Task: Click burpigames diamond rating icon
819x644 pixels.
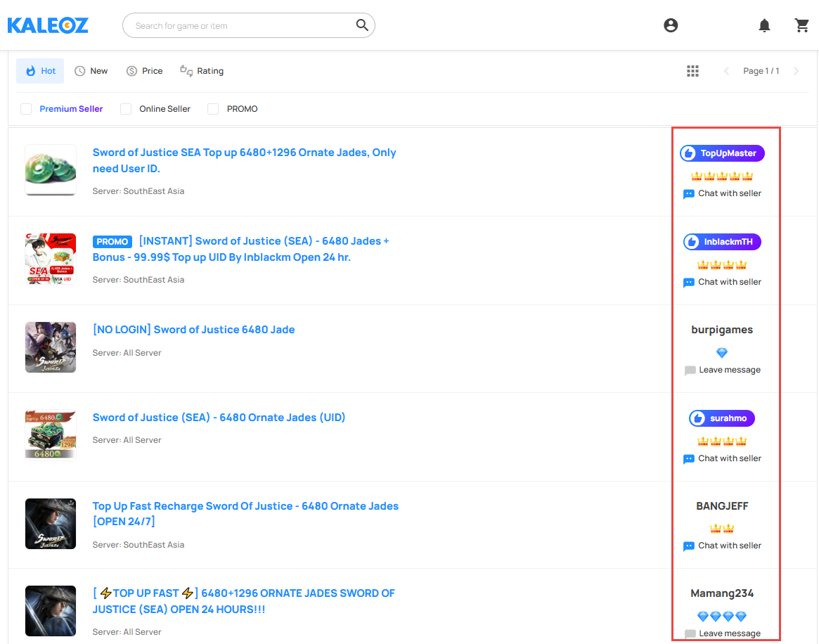Action: coord(722,353)
